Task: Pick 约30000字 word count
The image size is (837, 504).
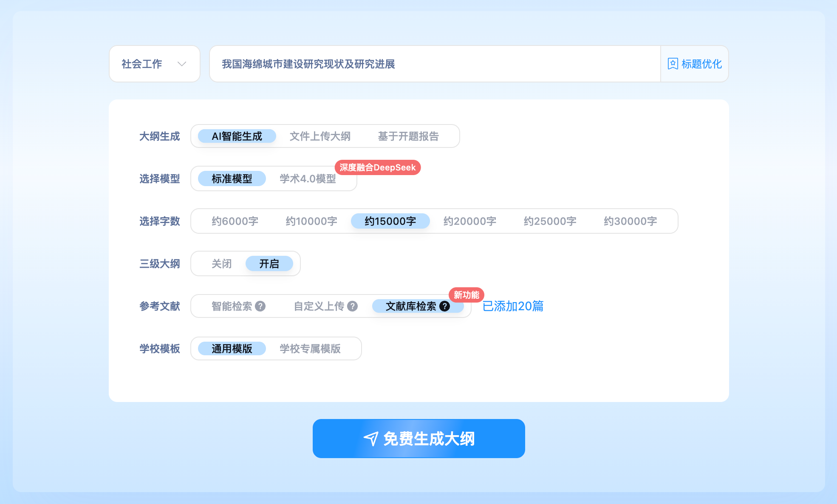Action: [x=630, y=221]
